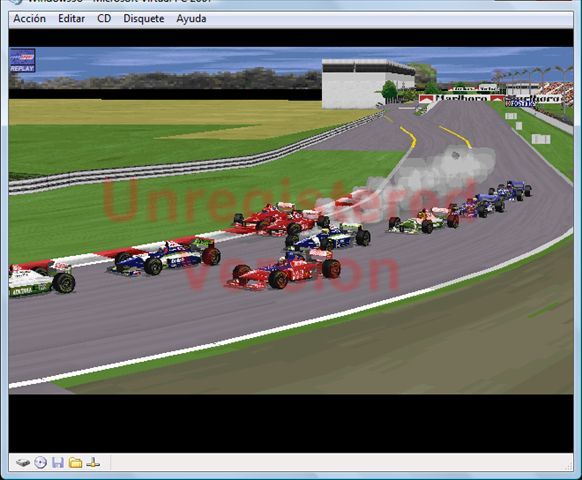Open the Acción menu
The image size is (582, 480).
(x=29, y=19)
